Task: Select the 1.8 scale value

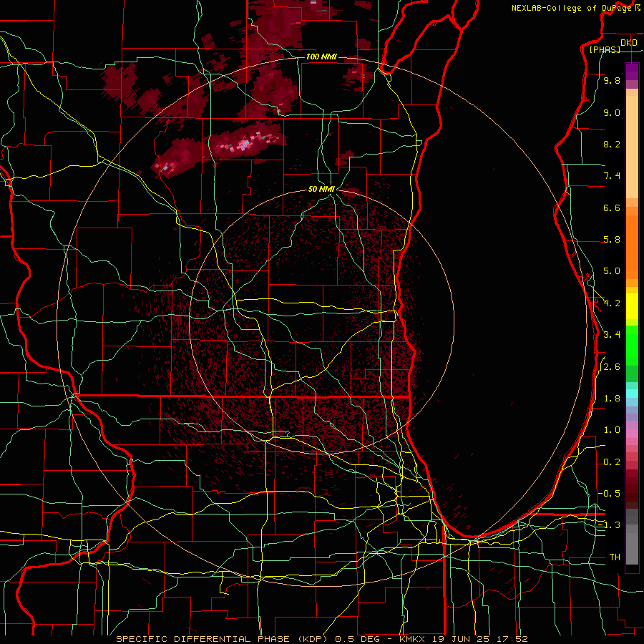Action: 612,399
